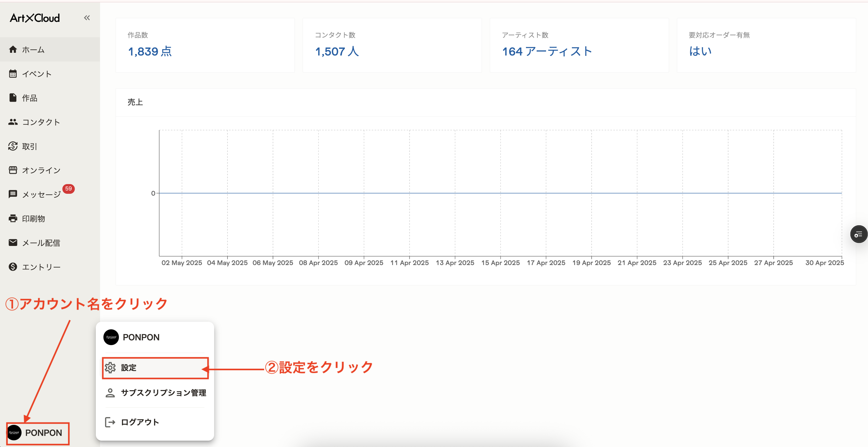Click the 23 Apr 2025 axis label
This screenshot has width=868, height=447.
tap(682, 263)
